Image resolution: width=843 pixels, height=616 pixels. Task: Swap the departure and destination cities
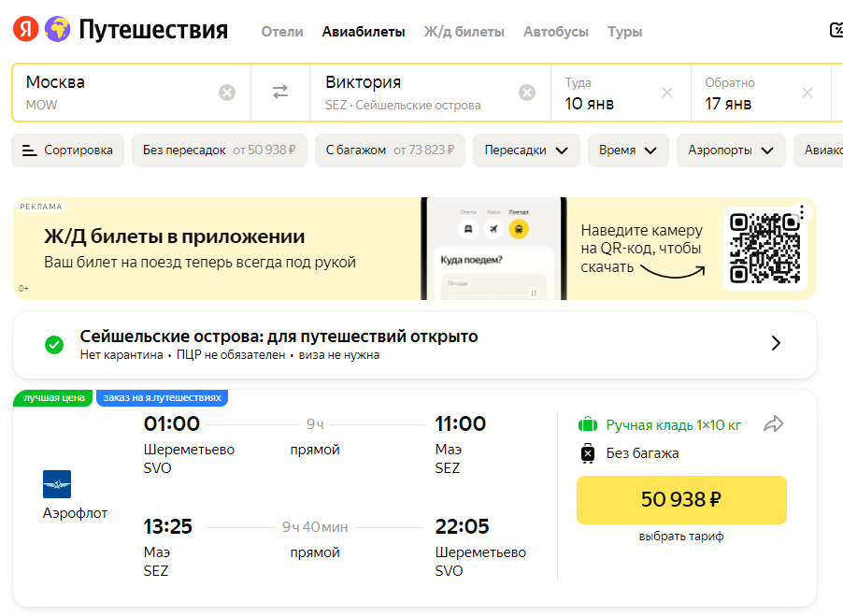point(280,92)
